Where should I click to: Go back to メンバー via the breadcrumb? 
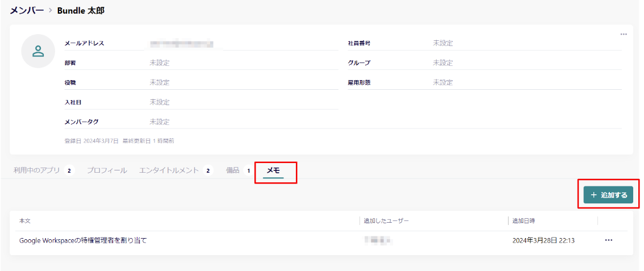pos(27,11)
